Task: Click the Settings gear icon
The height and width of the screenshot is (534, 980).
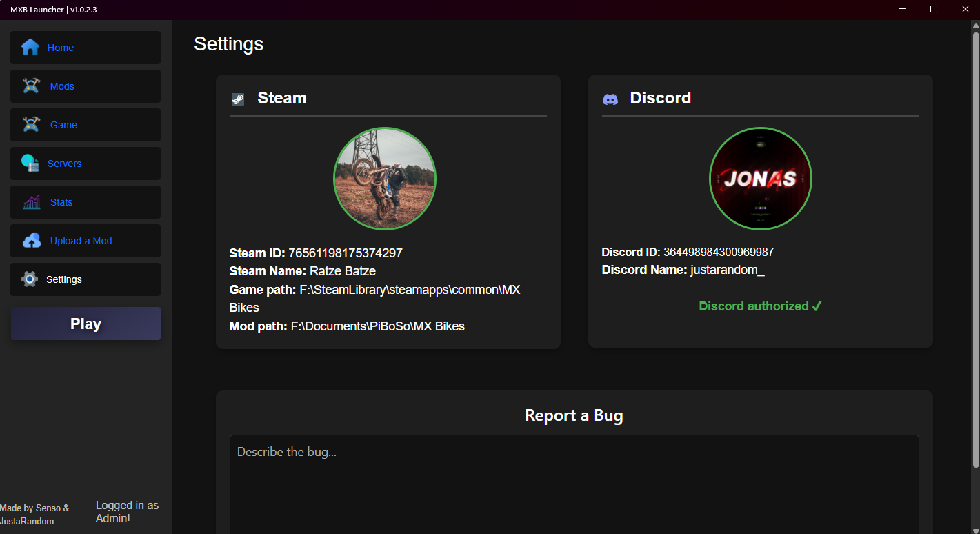Action: [x=29, y=279]
